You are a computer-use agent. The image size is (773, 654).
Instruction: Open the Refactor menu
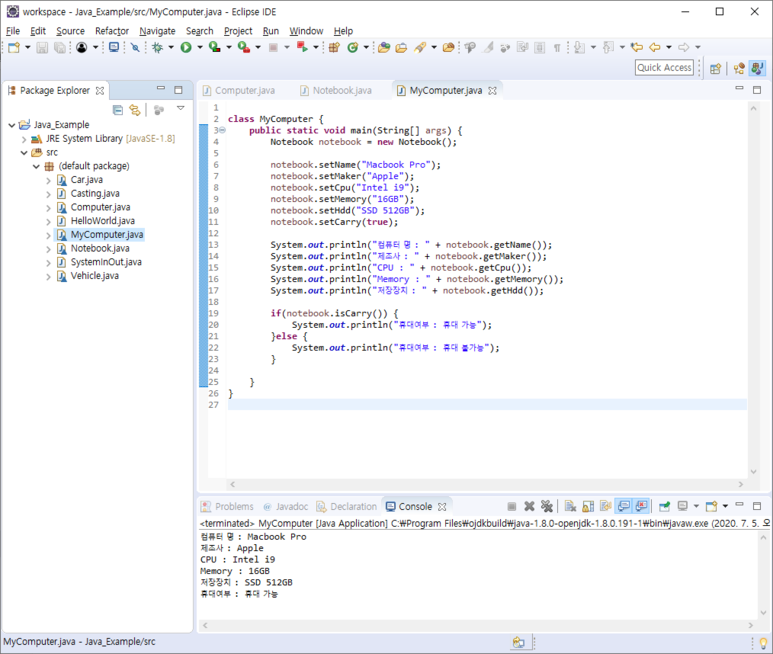click(112, 31)
